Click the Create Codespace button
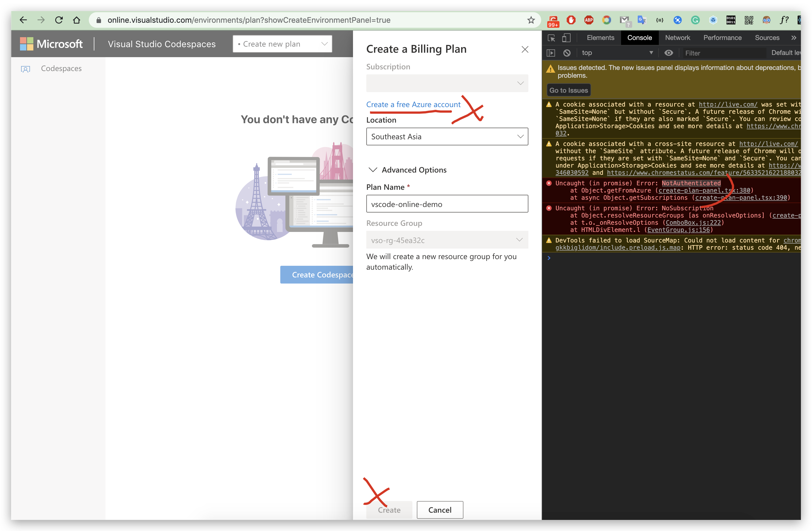812x531 pixels. pos(317,275)
